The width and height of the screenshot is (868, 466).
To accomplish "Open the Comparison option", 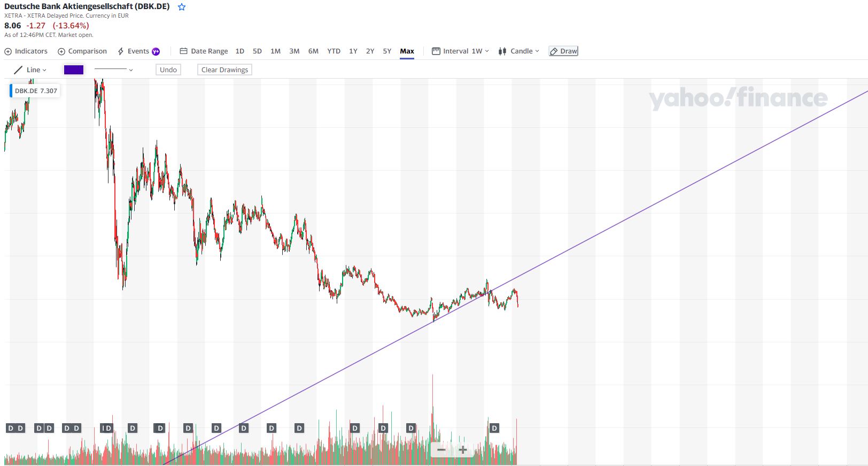I will (x=82, y=51).
